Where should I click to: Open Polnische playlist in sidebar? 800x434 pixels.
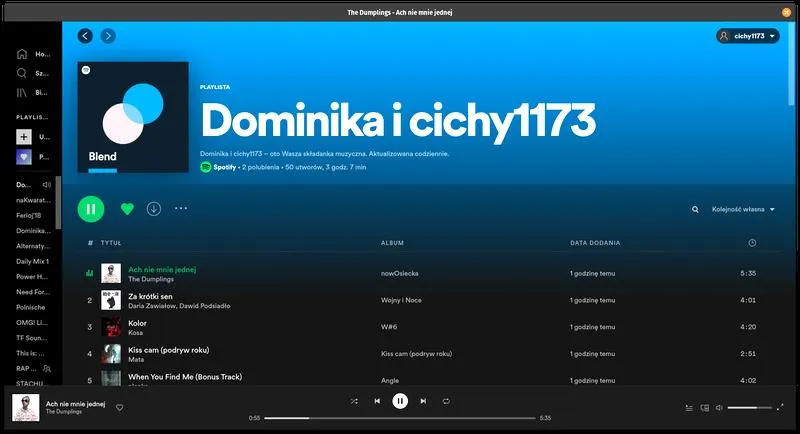tap(31, 308)
